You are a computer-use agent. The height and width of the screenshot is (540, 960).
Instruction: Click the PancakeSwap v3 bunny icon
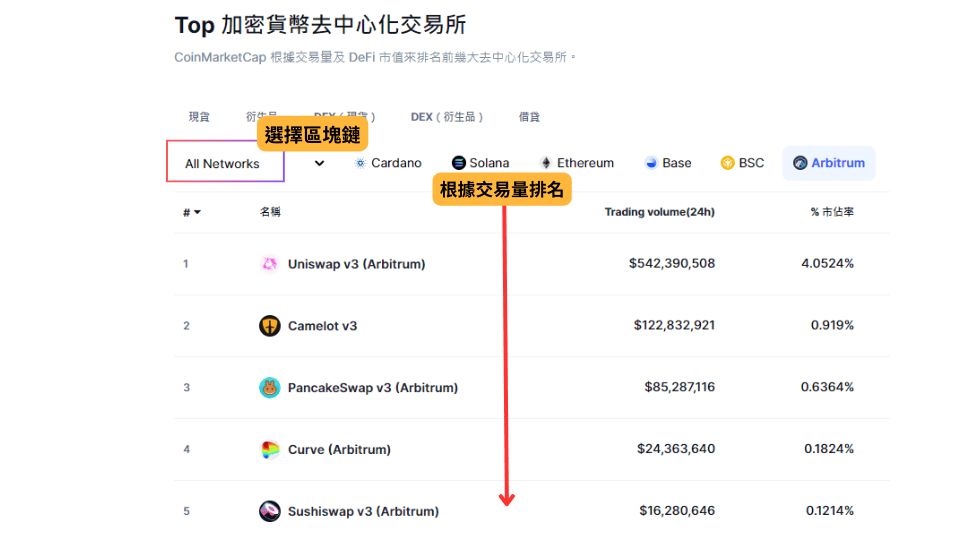point(270,388)
